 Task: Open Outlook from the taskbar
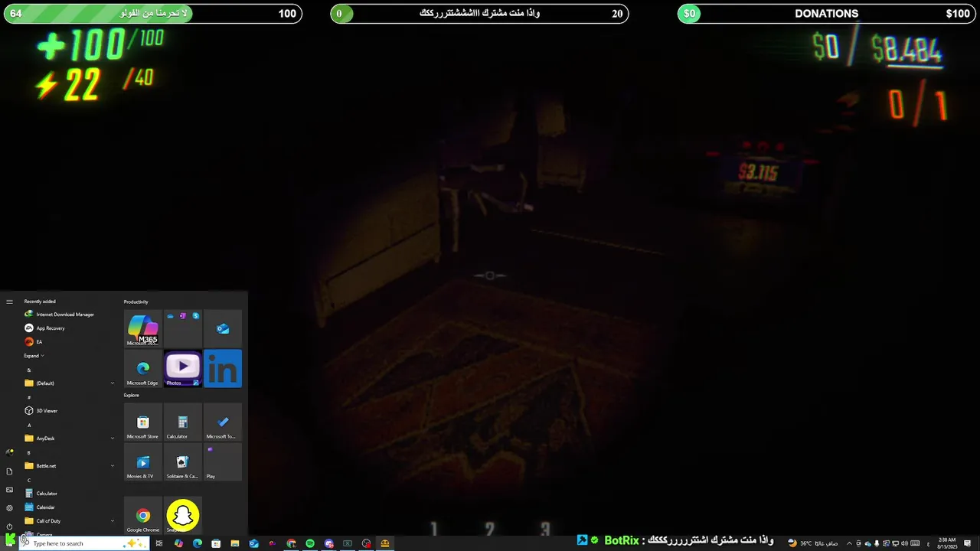pyautogui.click(x=253, y=543)
